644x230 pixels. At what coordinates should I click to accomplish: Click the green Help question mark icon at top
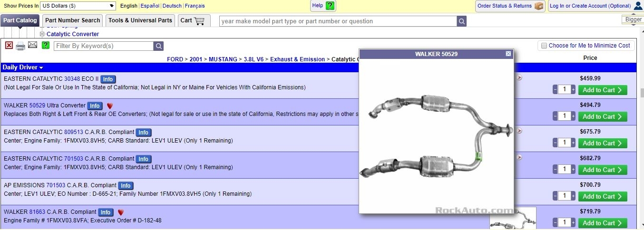(331, 6)
